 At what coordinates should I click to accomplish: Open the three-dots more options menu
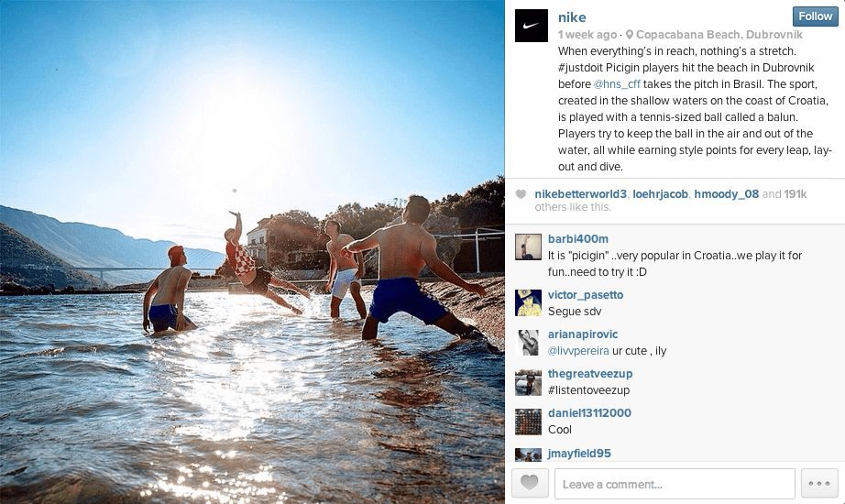point(819,483)
